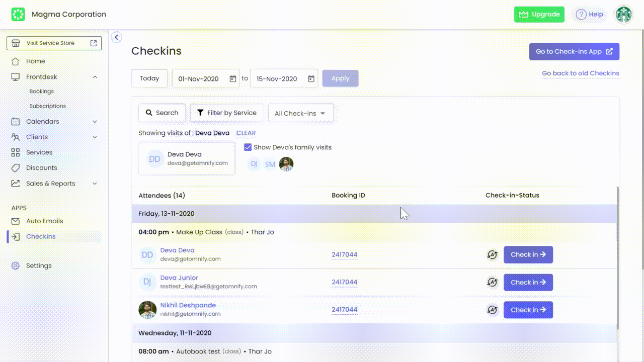Click the attendee list vertical scrollbar
The width and height of the screenshot is (644, 362).
click(x=617, y=259)
